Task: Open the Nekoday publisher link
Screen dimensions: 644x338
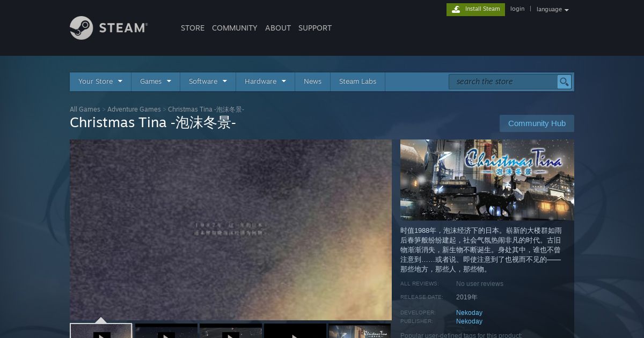Action: point(469,321)
